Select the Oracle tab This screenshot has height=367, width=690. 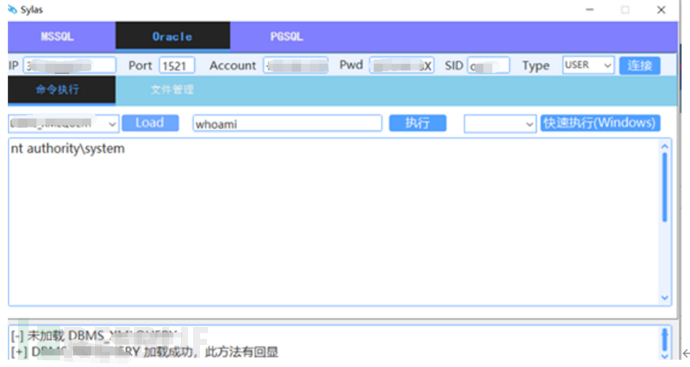tap(172, 36)
